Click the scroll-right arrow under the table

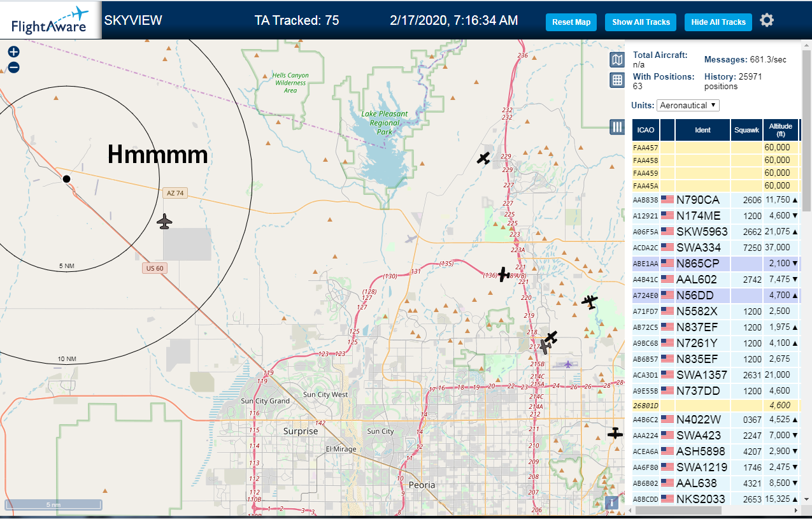(795, 510)
